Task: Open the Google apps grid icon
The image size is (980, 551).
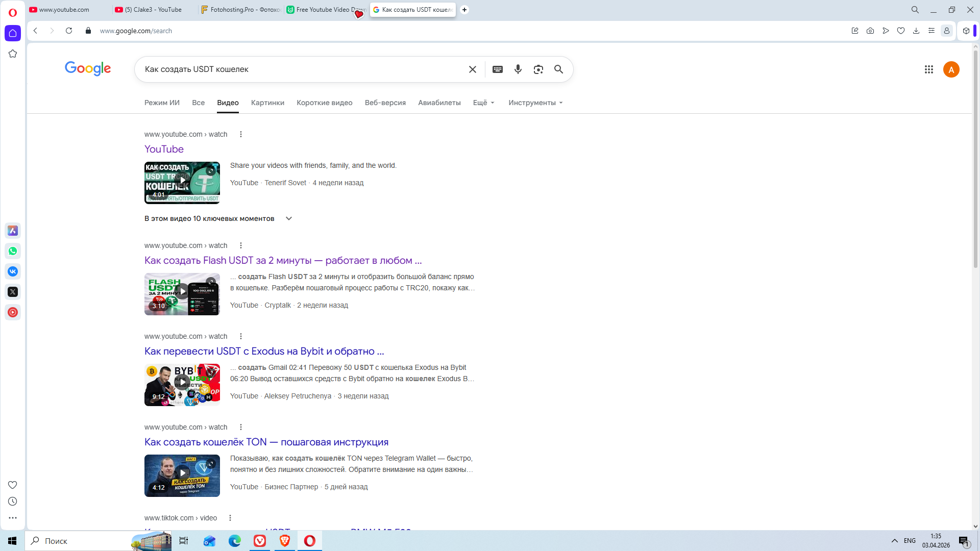Action: click(928, 69)
